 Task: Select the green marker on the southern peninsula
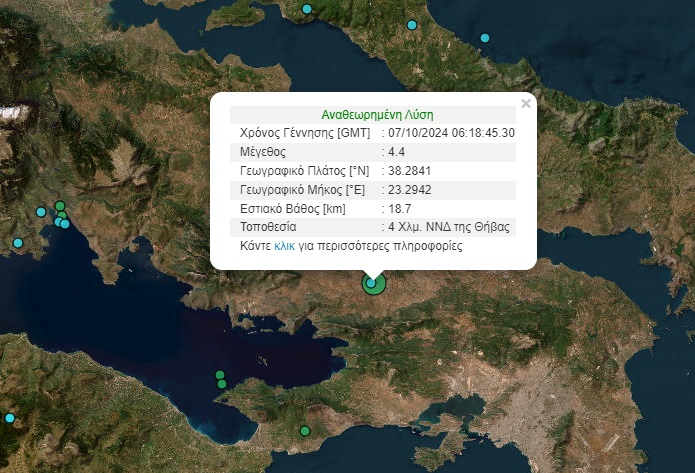(x=305, y=431)
